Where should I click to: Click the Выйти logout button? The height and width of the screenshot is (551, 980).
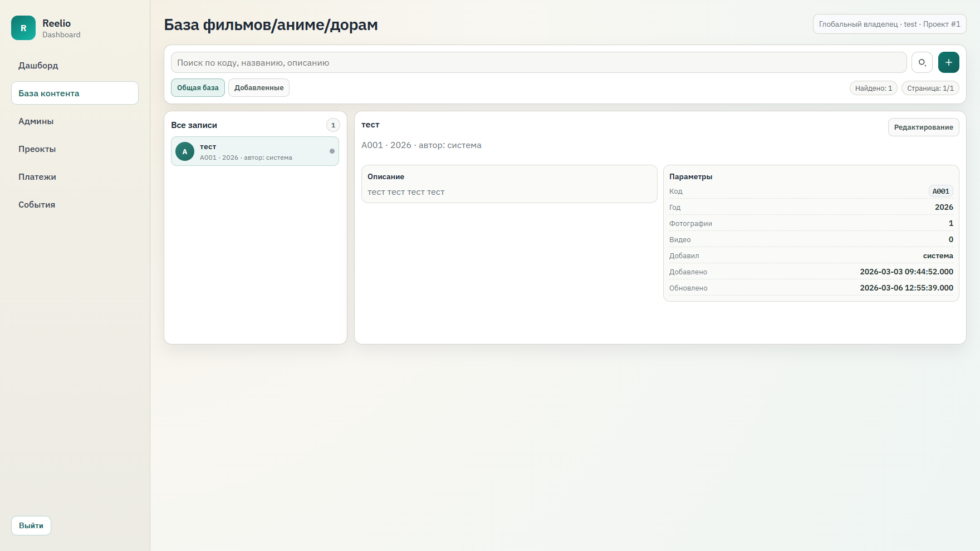(x=31, y=525)
